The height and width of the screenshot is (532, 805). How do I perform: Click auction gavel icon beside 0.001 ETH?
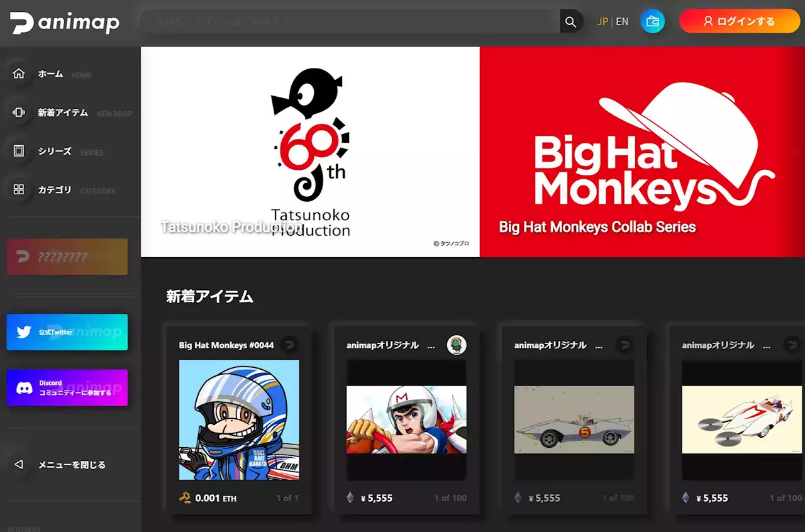coord(185,497)
